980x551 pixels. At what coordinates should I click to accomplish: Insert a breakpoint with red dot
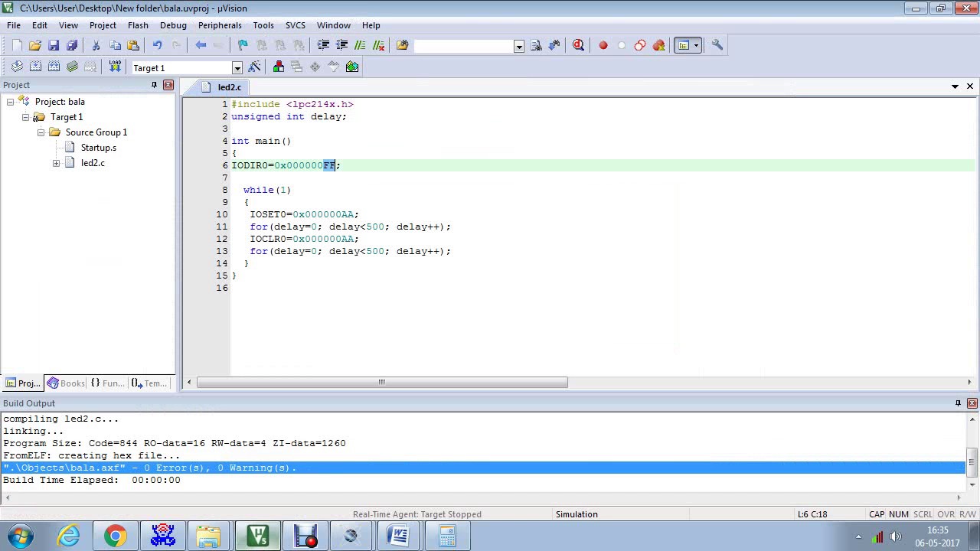(x=603, y=45)
